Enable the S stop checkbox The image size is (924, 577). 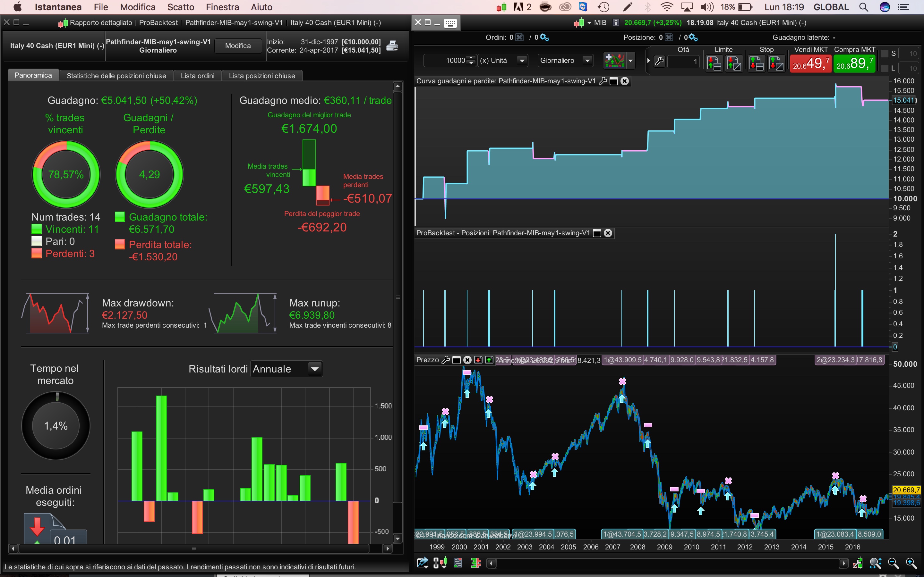pyautogui.click(x=885, y=54)
